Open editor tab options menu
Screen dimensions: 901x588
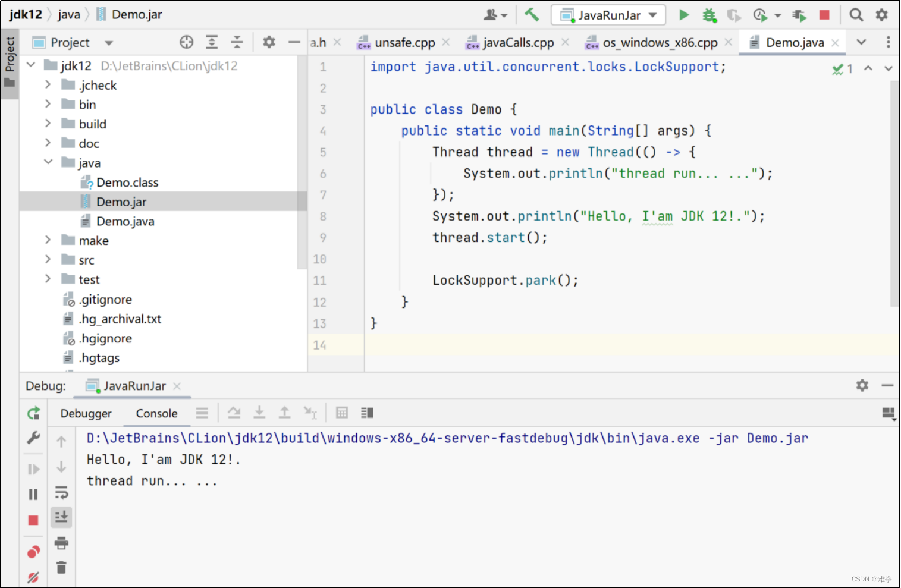(889, 42)
